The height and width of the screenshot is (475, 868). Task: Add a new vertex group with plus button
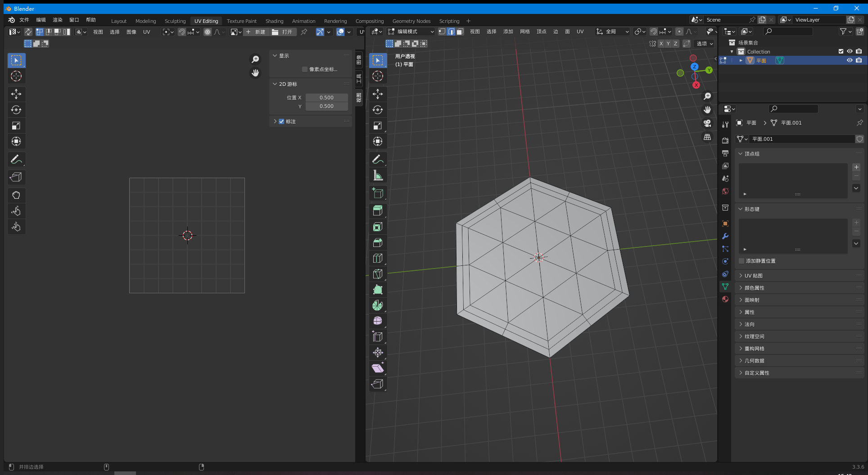coord(856,167)
